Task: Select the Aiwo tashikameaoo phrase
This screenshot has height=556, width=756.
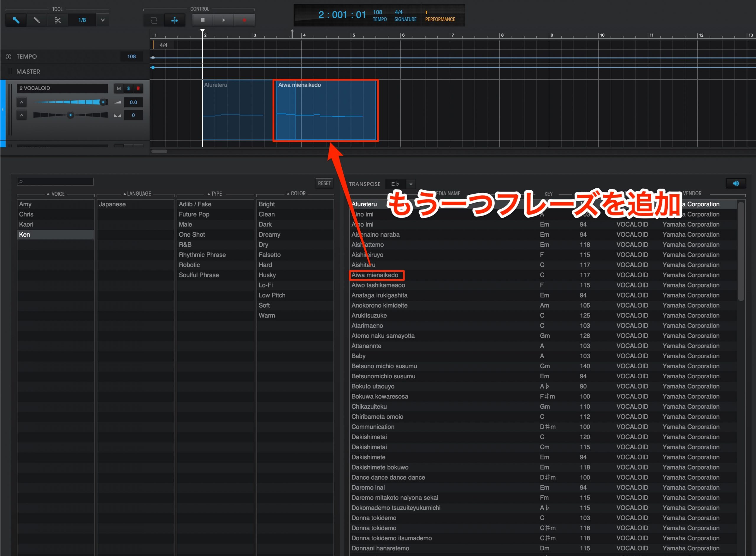Action: coord(543,285)
